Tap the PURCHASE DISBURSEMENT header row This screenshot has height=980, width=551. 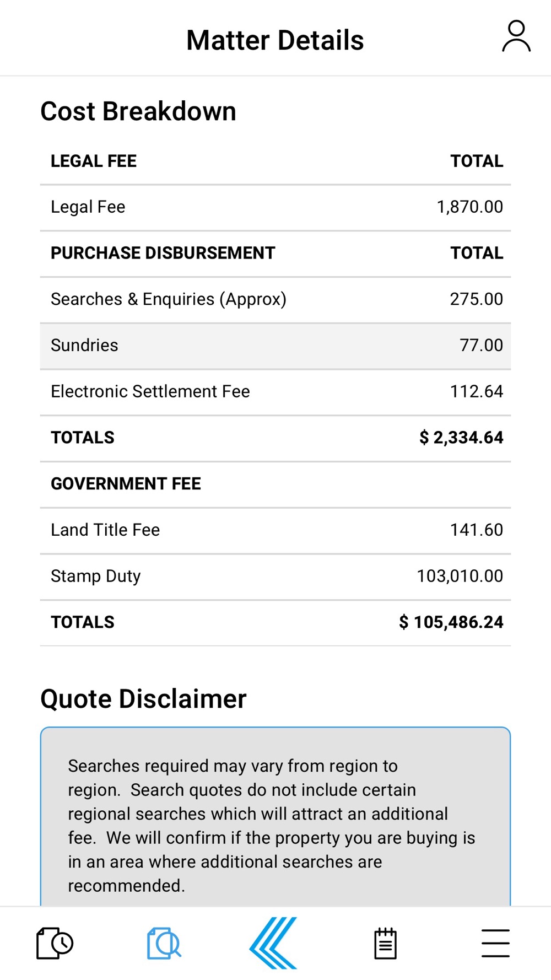(275, 254)
